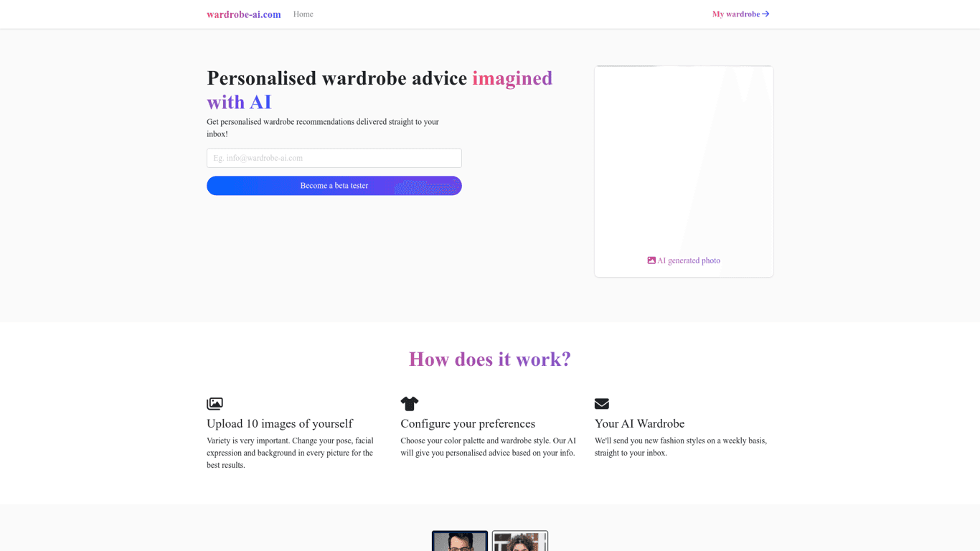Click the 'How does it work?' heading

pos(490,359)
